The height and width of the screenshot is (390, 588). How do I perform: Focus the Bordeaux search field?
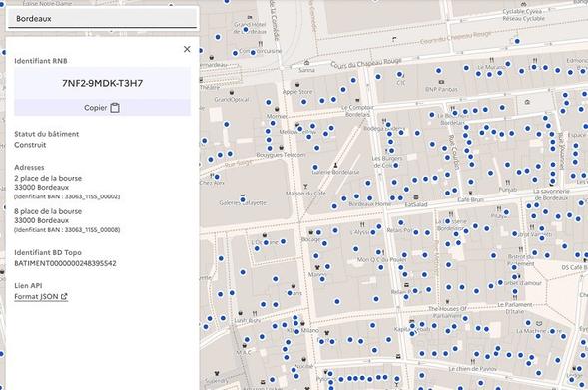point(102,18)
